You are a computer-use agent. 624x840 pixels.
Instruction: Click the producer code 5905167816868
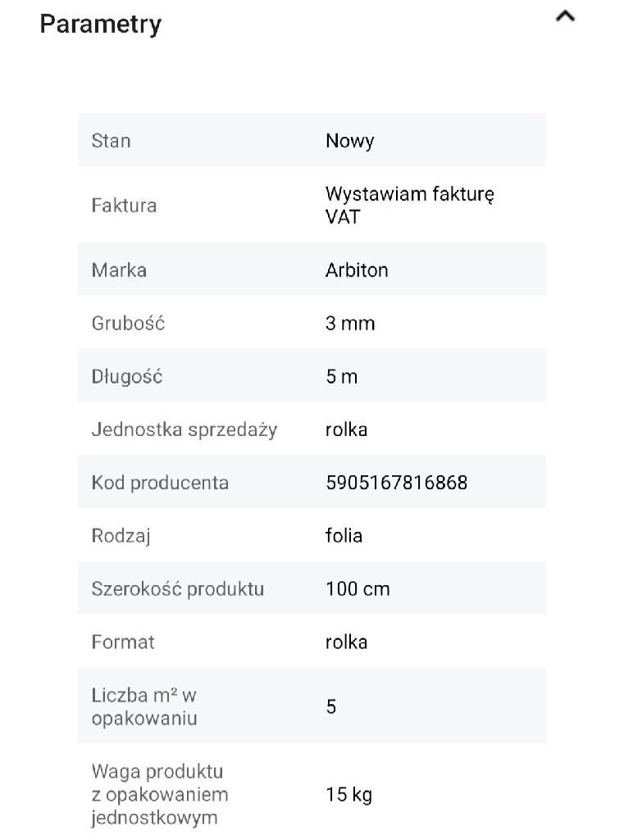pyautogui.click(x=396, y=483)
